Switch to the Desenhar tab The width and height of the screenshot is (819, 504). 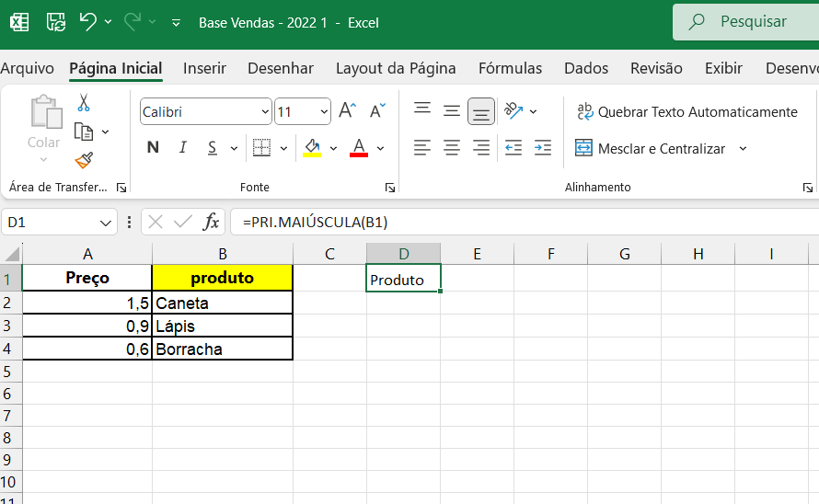click(281, 68)
